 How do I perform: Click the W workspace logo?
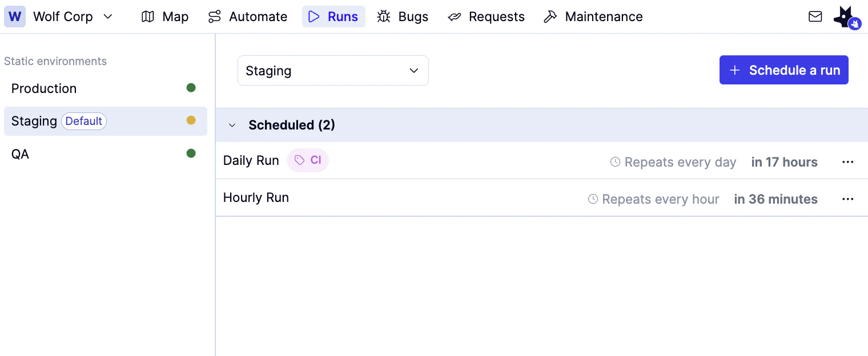(x=14, y=16)
